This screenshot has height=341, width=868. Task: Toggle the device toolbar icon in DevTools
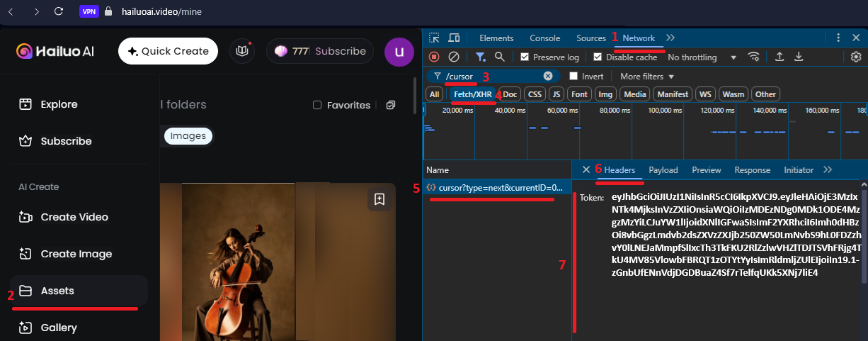point(455,38)
